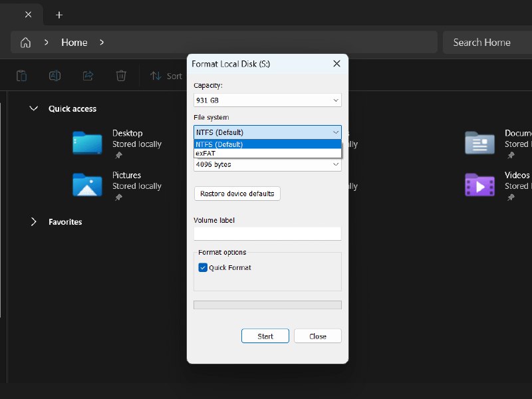Click the format progress bar

pyautogui.click(x=267, y=305)
